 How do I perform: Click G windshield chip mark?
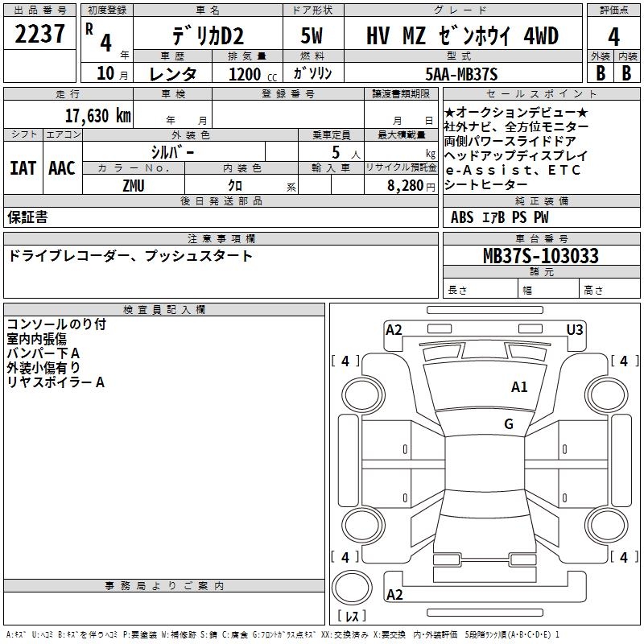[509, 424]
